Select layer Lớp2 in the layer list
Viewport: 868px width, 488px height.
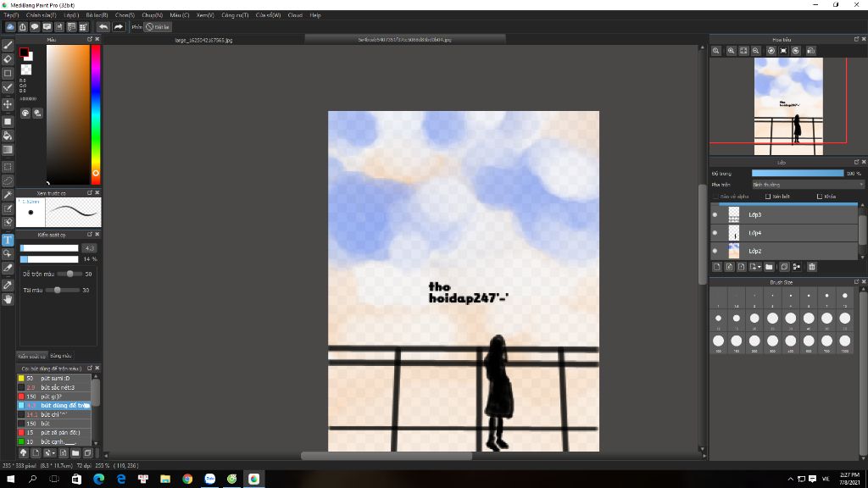click(x=784, y=251)
